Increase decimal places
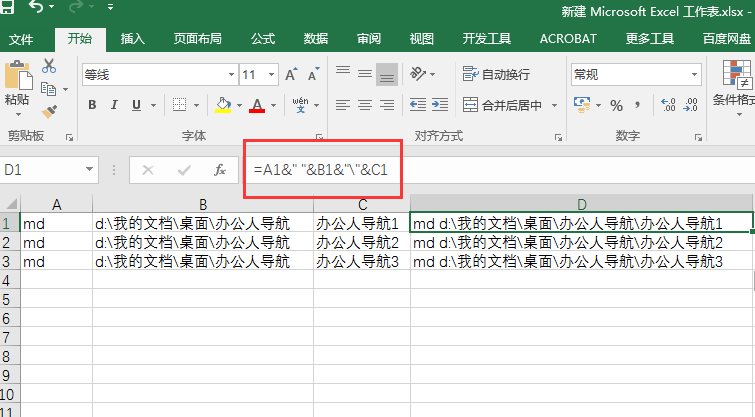Viewport: 755px width, 417px height. (x=668, y=105)
